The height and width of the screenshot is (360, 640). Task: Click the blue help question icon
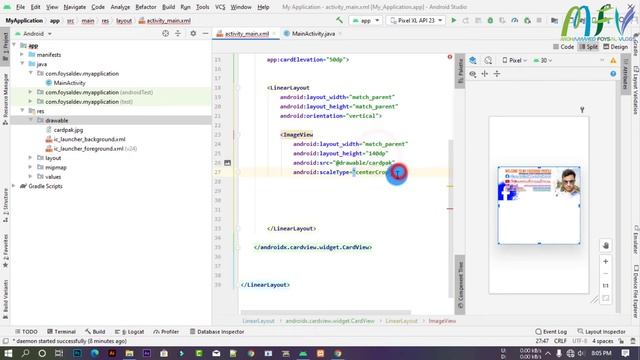(x=613, y=74)
